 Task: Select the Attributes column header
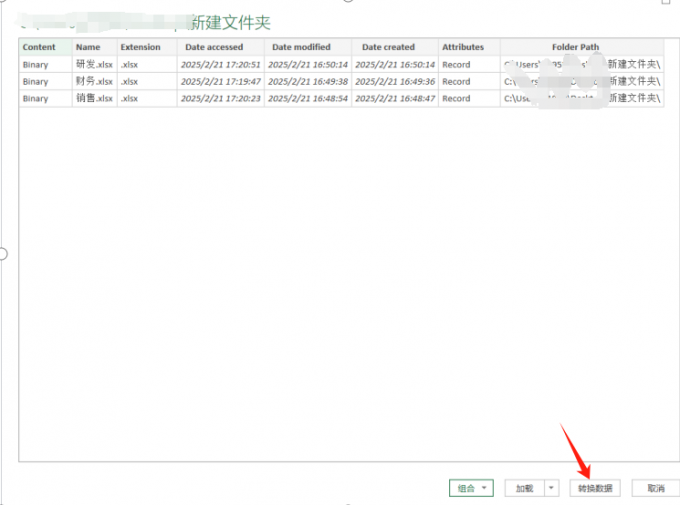(463, 47)
